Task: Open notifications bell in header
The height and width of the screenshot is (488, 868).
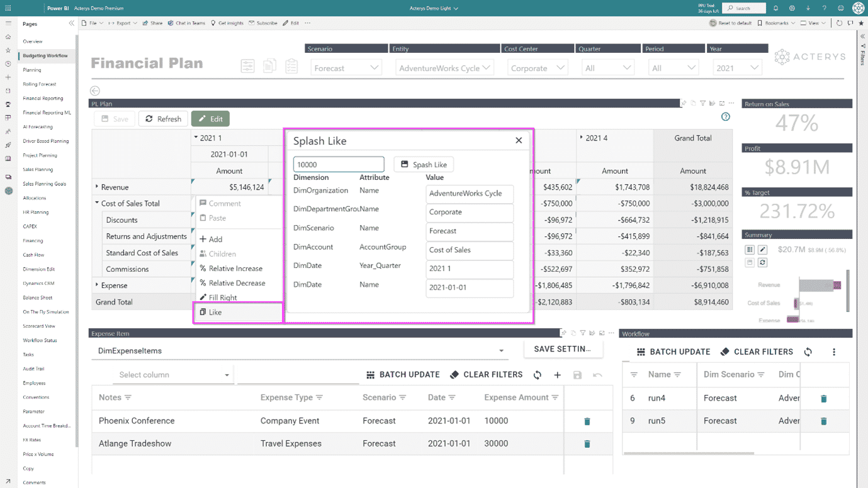Action: click(775, 8)
